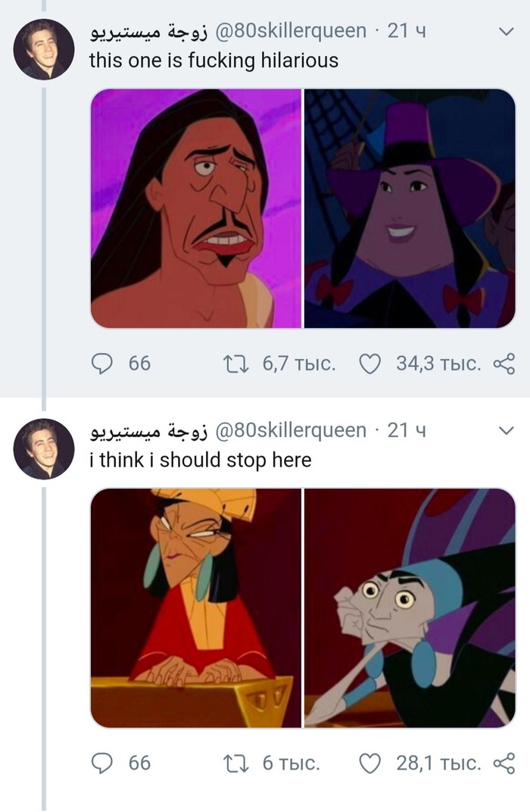View the purple hat character image
530x812 pixels.
coord(410,208)
